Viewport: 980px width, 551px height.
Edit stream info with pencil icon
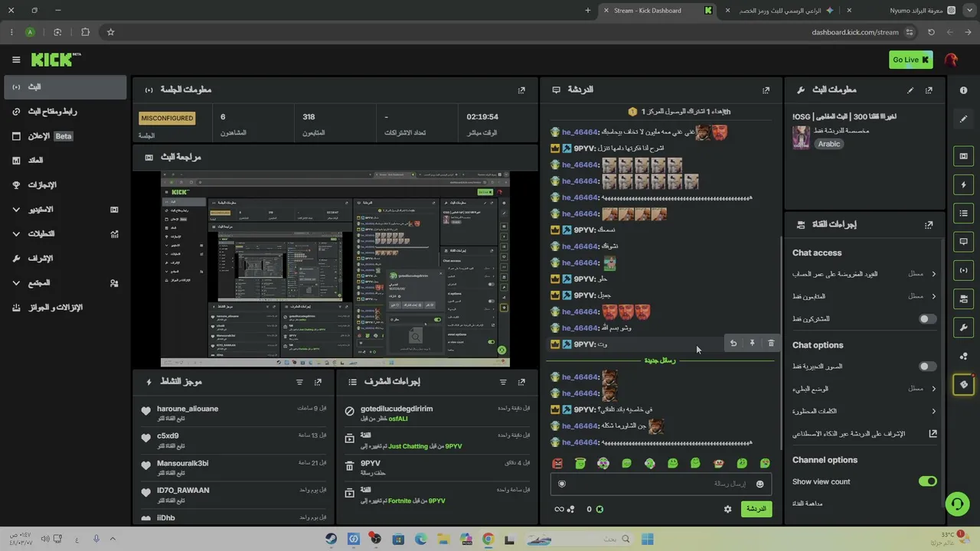pyautogui.click(x=910, y=90)
